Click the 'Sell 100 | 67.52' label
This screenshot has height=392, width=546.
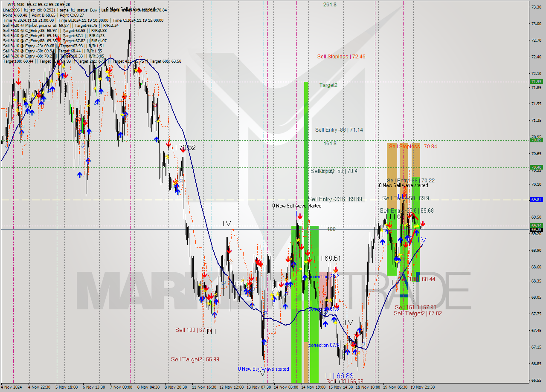[194, 330]
